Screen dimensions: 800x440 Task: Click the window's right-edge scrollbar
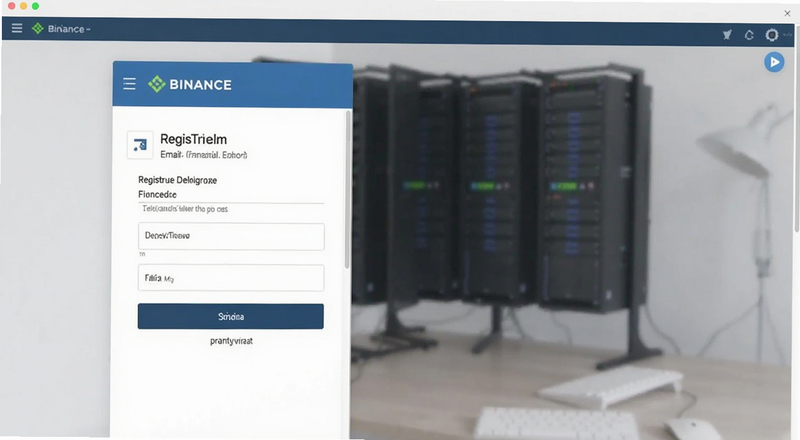797,130
